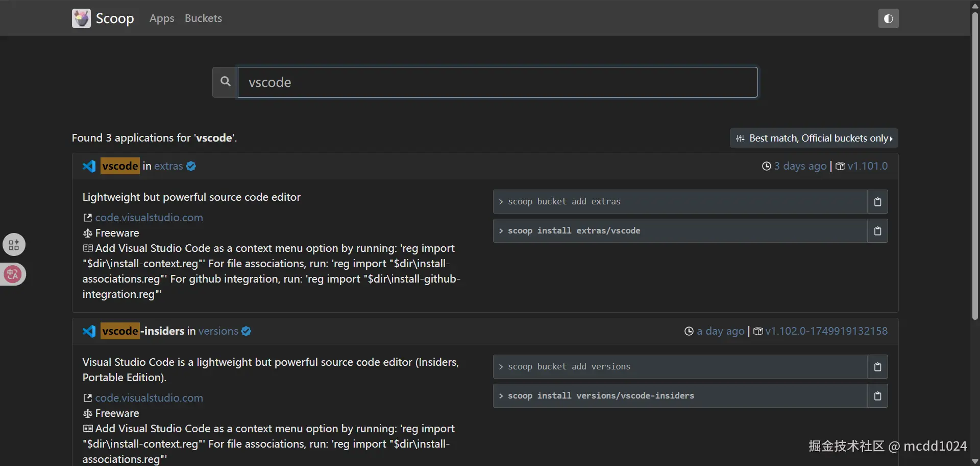Open the vscode v1.101.0 version link

pos(867,166)
